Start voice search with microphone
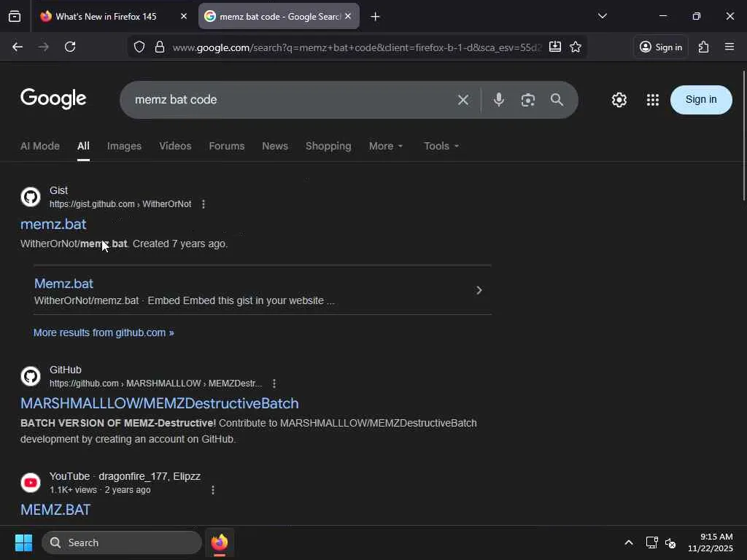747x560 pixels. click(499, 99)
